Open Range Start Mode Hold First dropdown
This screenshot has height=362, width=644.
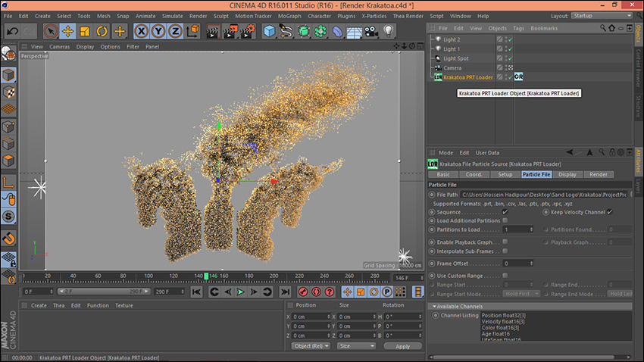point(521,294)
